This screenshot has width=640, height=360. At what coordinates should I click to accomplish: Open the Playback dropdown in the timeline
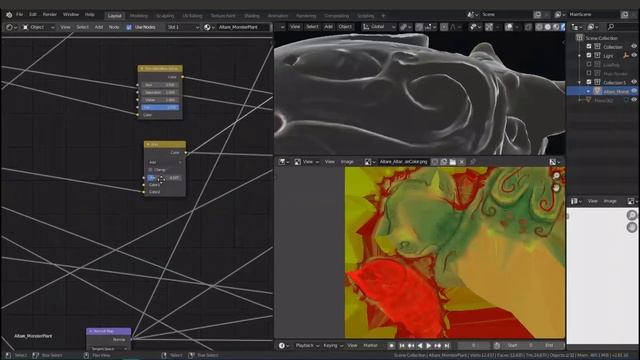[307, 346]
